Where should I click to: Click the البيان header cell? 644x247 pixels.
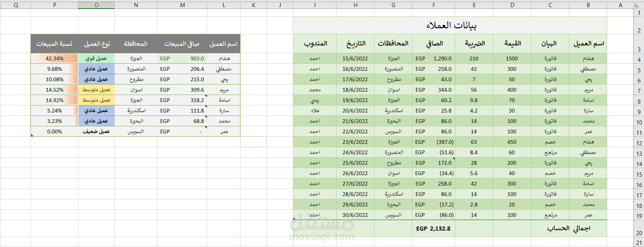point(550,44)
